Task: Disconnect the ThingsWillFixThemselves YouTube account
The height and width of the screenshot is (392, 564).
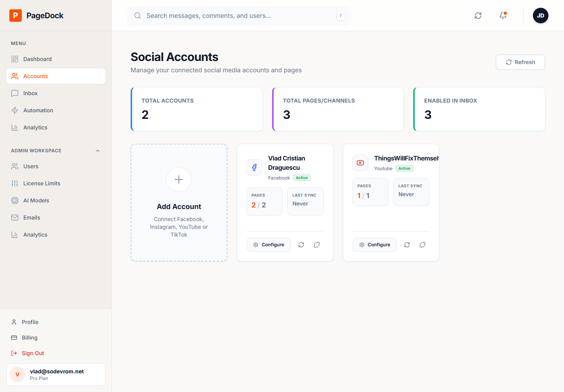Action: (x=423, y=245)
